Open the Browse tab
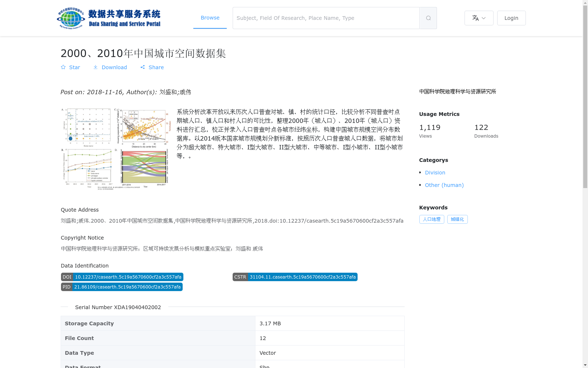The image size is (588, 368). tap(210, 18)
